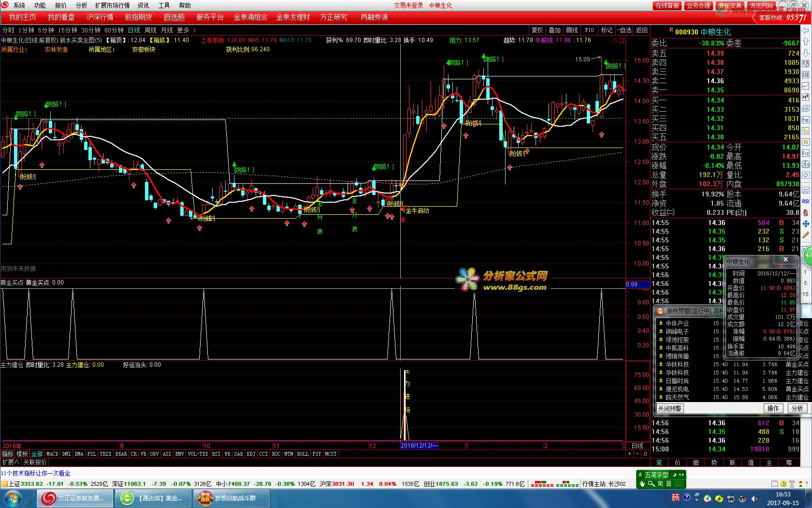Open 梦想启航战斗群 taskbar item
Image resolution: width=812 pixels, height=508 pixels.
[232, 498]
